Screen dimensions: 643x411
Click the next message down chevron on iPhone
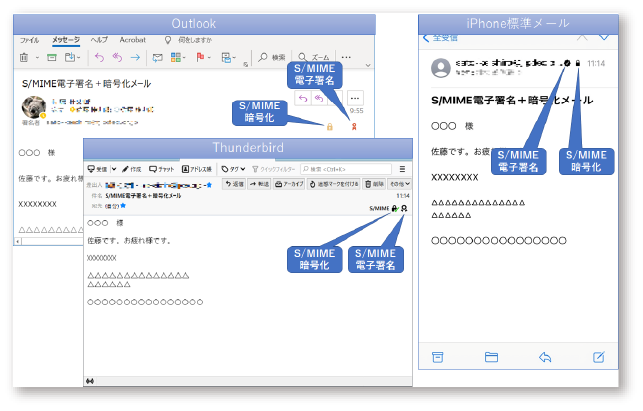click(x=604, y=37)
